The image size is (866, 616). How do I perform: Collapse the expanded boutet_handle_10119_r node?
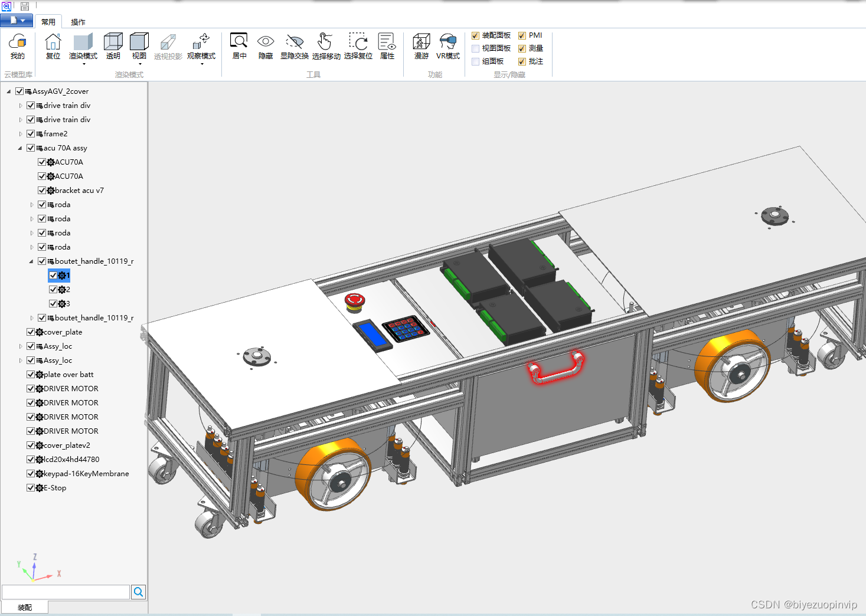coord(31,261)
